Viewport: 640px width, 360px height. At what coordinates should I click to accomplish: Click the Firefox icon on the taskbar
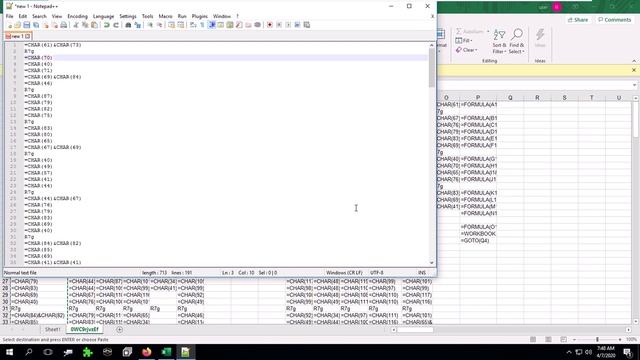147,352
